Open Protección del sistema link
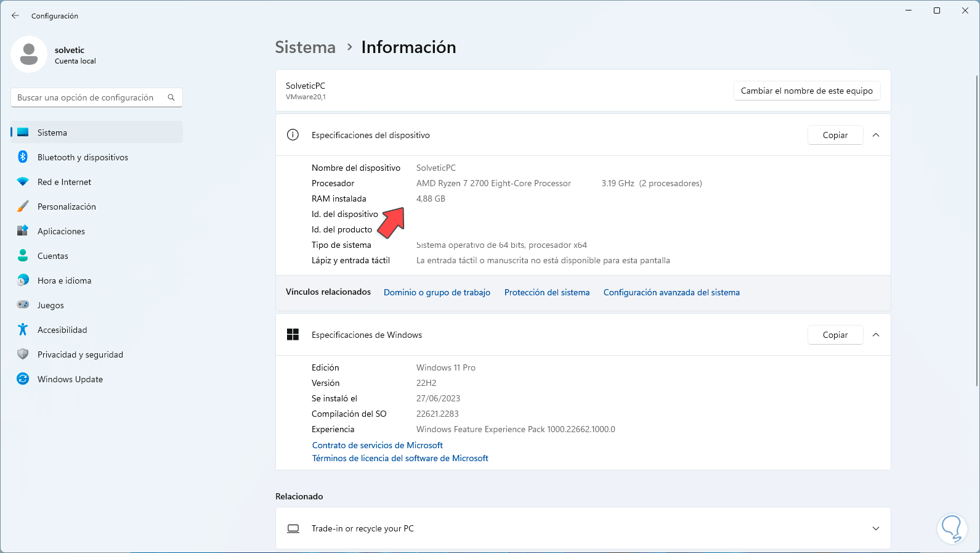The image size is (980, 553). tap(547, 292)
